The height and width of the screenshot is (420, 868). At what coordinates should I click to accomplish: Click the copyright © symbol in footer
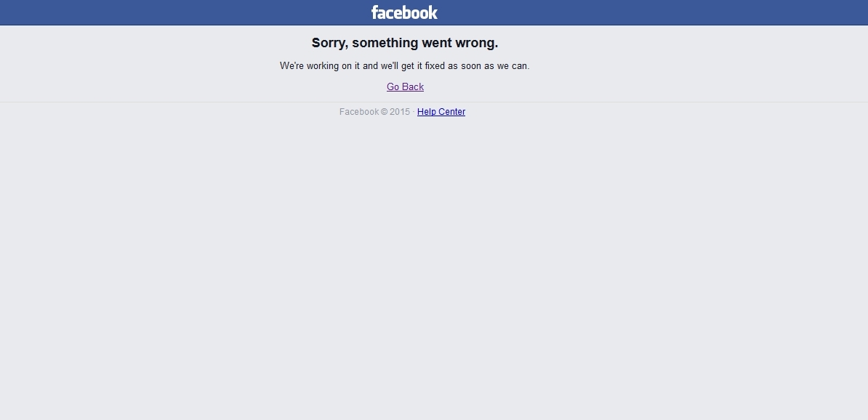click(384, 112)
